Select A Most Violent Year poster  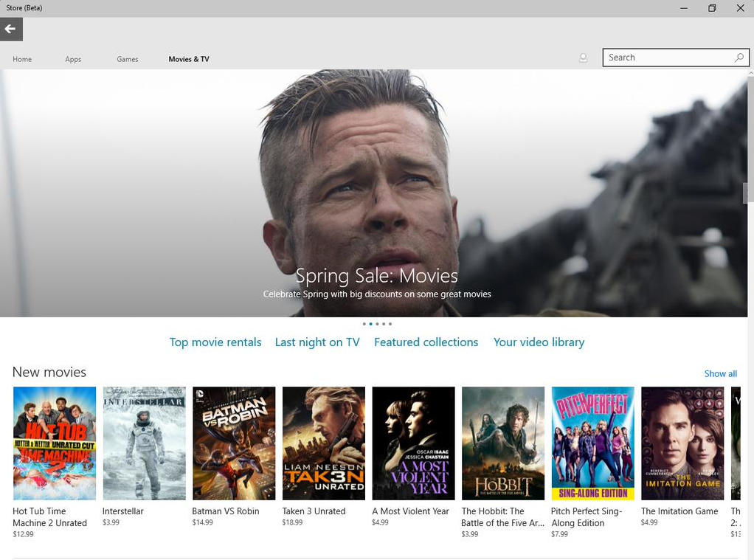414,443
